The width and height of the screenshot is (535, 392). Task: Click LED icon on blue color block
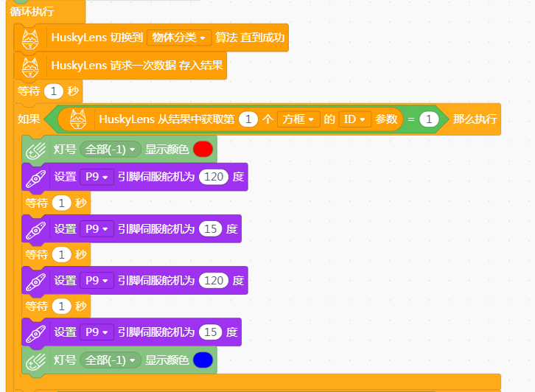click(36, 361)
